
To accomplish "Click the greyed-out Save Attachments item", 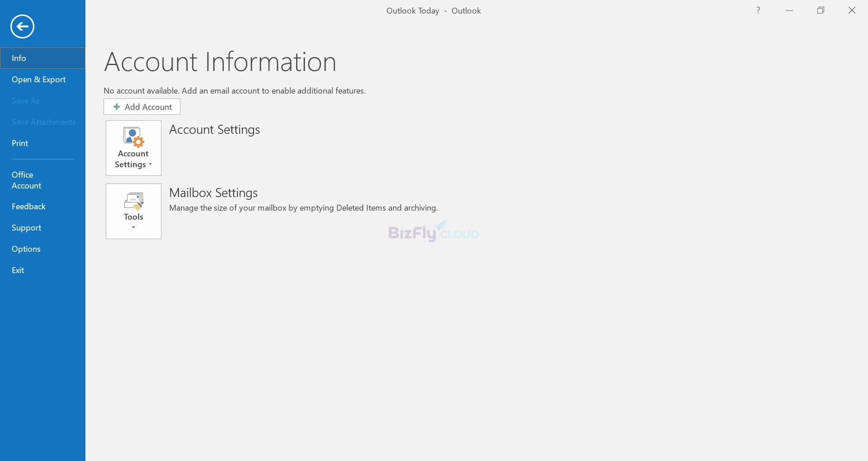I will click(42, 122).
